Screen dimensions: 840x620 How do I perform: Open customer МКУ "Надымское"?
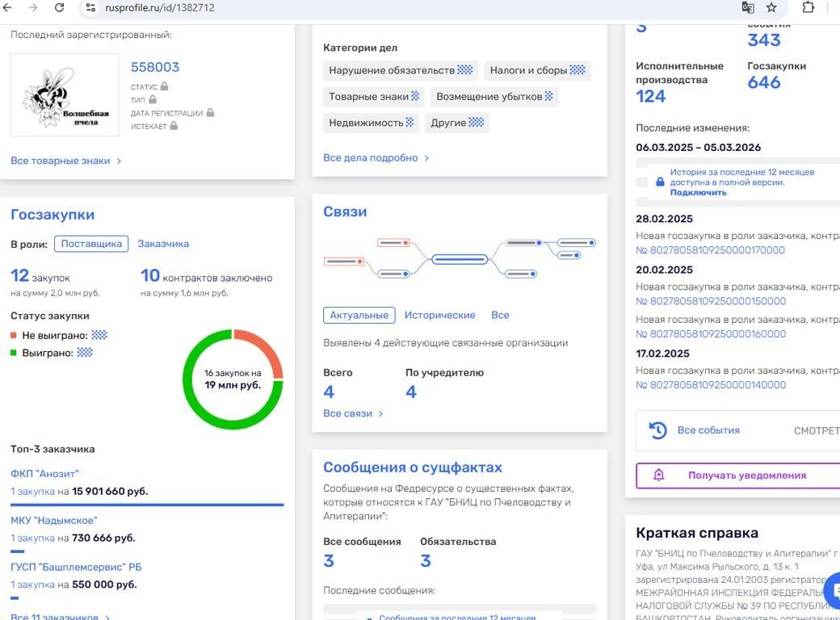pos(53,521)
